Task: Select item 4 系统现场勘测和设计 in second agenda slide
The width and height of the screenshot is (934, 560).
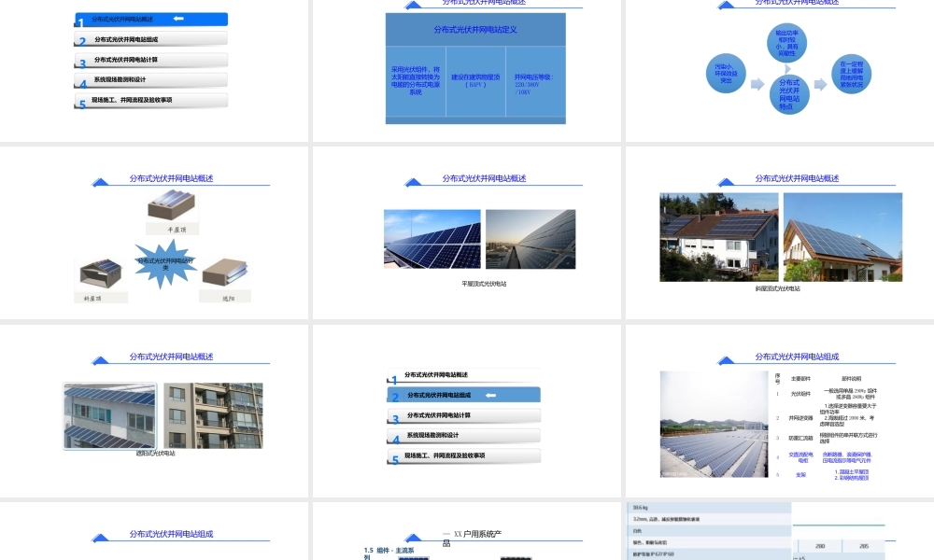Action: click(464, 436)
